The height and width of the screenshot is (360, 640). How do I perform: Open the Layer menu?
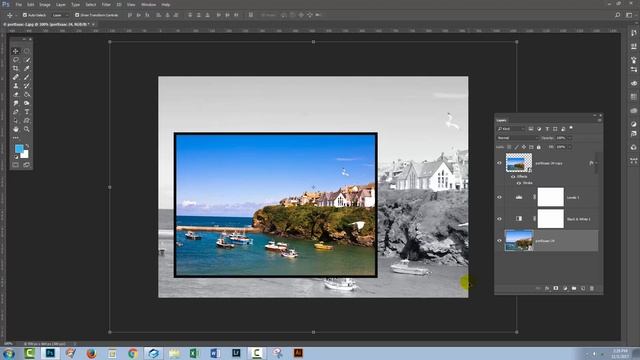point(61,4)
